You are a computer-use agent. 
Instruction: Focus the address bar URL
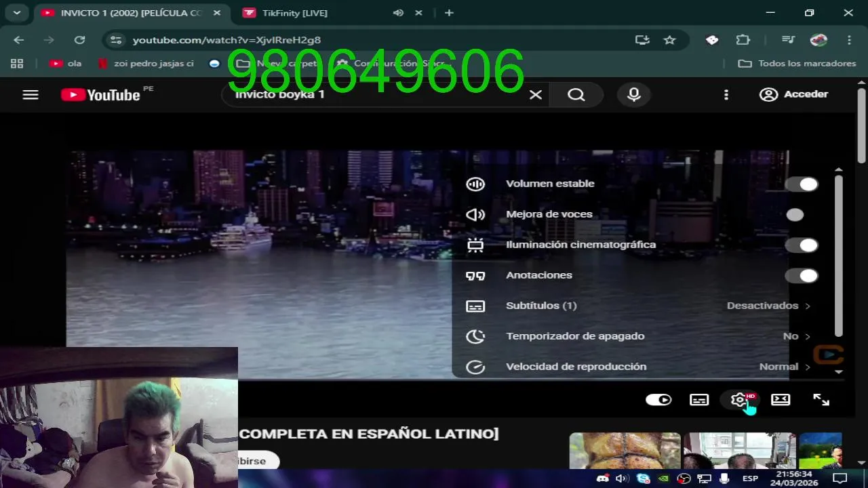tap(226, 40)
